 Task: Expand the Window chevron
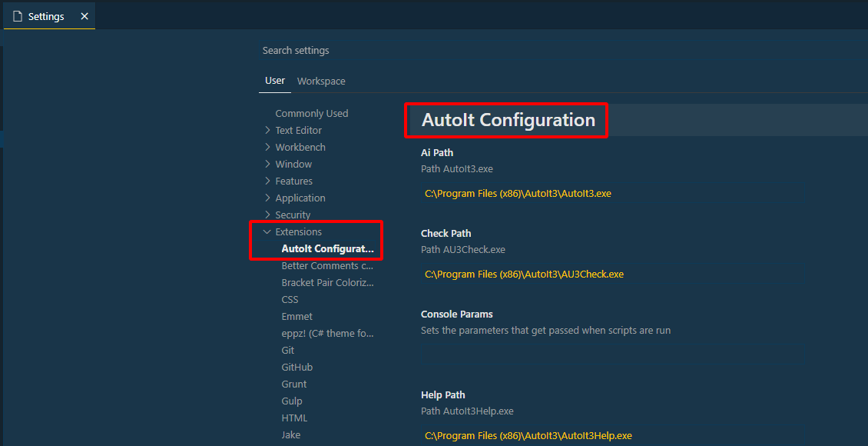click(x=267, y=164)
